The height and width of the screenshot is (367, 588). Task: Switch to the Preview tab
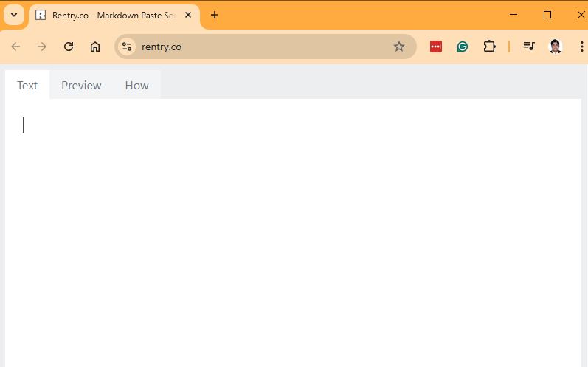coord(81,85)
